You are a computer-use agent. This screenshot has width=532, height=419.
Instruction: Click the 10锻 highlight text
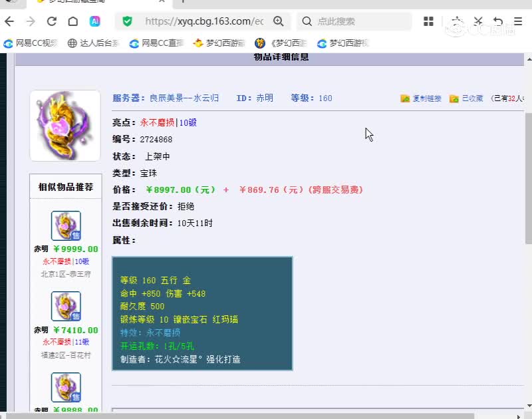pos(188,122)
